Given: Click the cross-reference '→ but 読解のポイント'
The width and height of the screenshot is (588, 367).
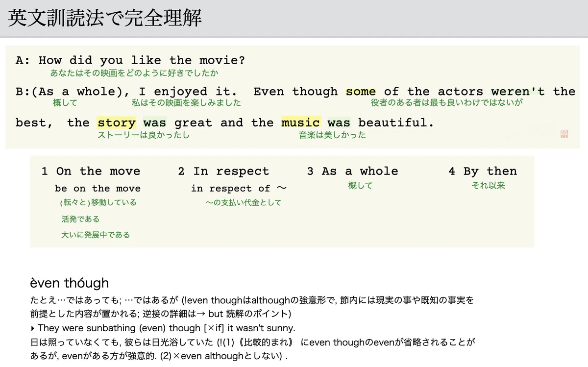Looking at the screenshot, I should pyautogui.click(x=243, y=314).
